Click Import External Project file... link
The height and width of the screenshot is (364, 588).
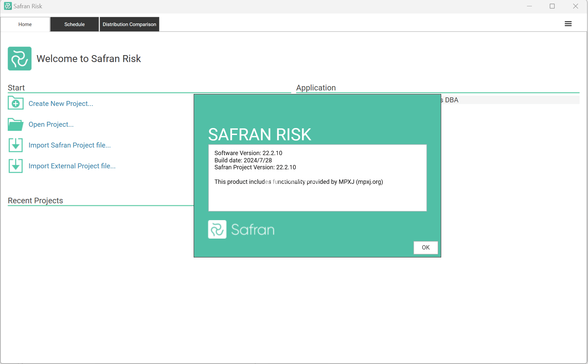pyautogui.click(x=72, y=166)
